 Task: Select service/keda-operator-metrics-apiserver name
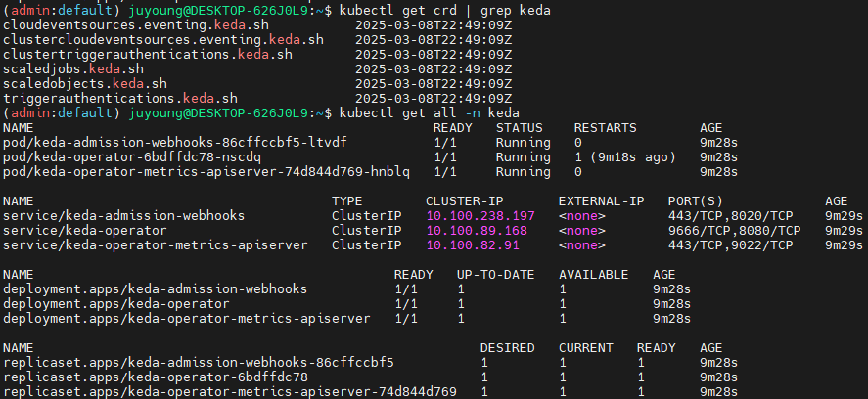click(x=156, y=244)
